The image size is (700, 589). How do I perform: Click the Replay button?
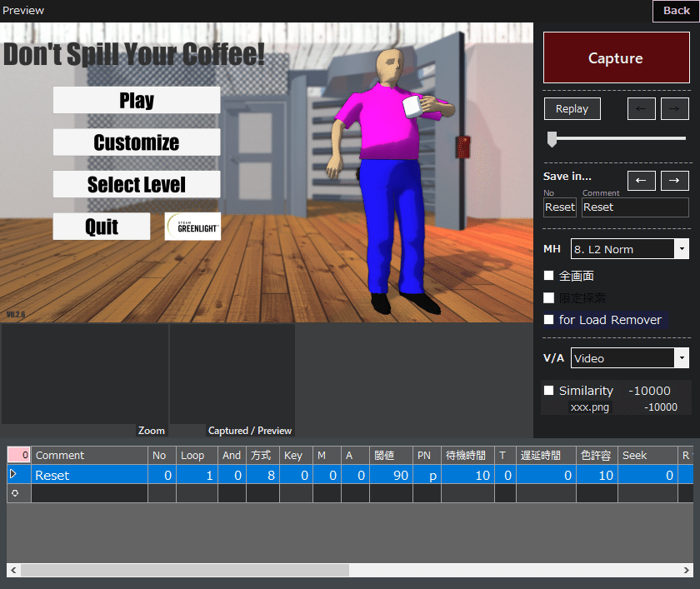tap(572, 109)
